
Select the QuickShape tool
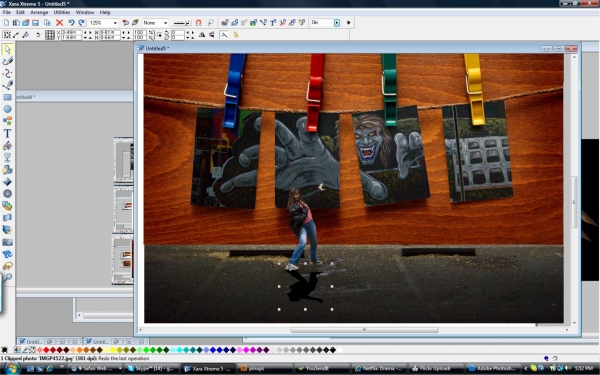[x=7, y=121]
